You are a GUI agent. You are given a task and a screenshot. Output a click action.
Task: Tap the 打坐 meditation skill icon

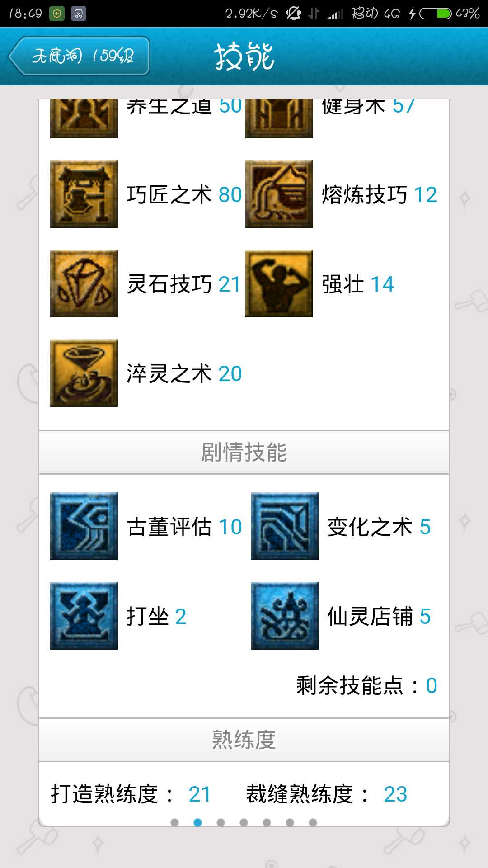[x=84, y=616]
